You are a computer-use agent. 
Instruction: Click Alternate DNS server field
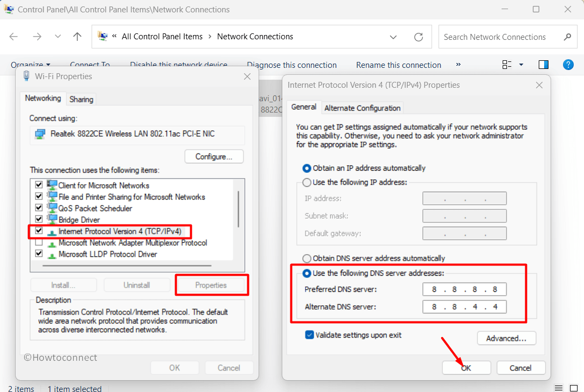[464, 307]
